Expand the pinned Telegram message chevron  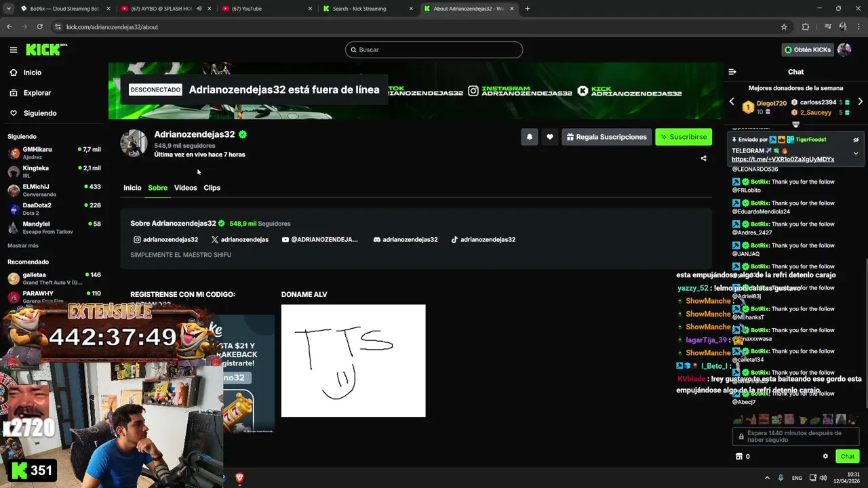pyautogui.click(x=856, y=153)
